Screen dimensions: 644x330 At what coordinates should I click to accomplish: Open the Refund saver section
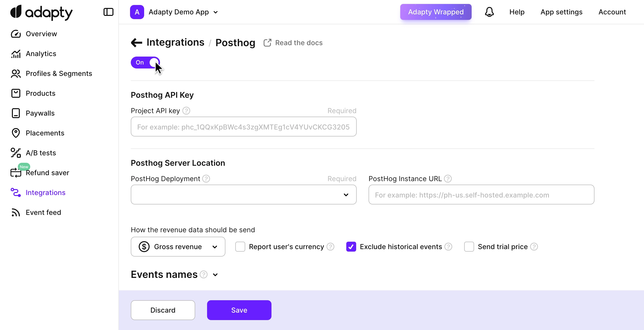48,172
